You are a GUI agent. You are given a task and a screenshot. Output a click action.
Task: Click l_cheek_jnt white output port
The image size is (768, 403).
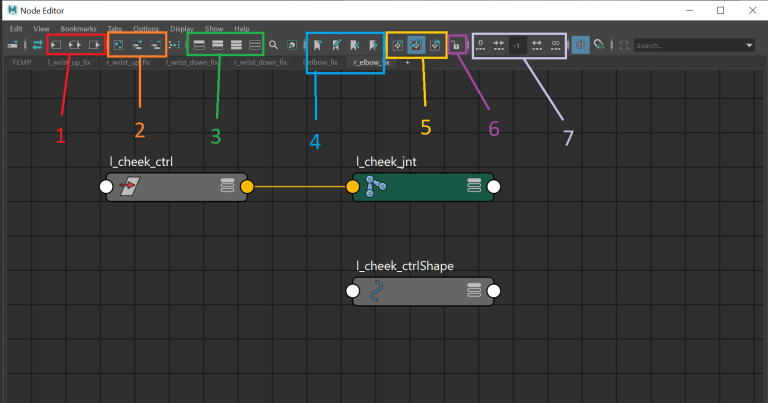coord(494,187)
